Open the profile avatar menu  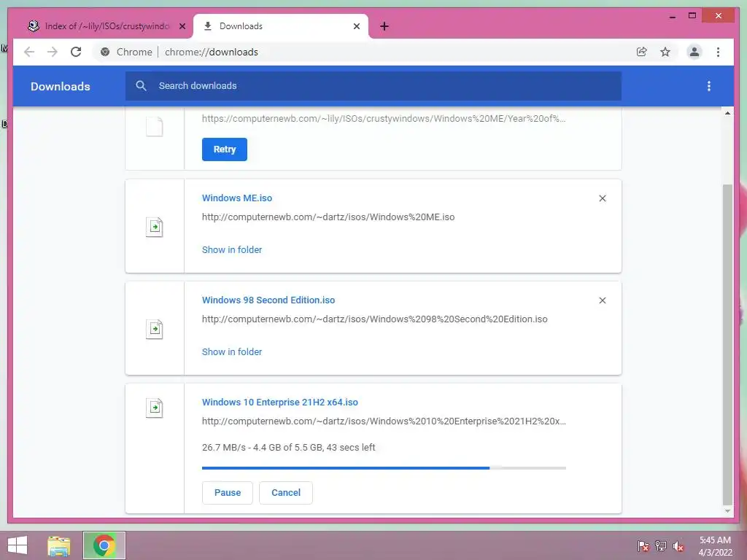tap(694, 52)
